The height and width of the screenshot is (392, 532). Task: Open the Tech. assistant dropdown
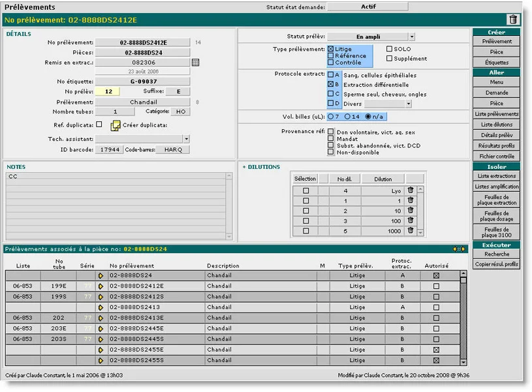[x=186, y=139]
